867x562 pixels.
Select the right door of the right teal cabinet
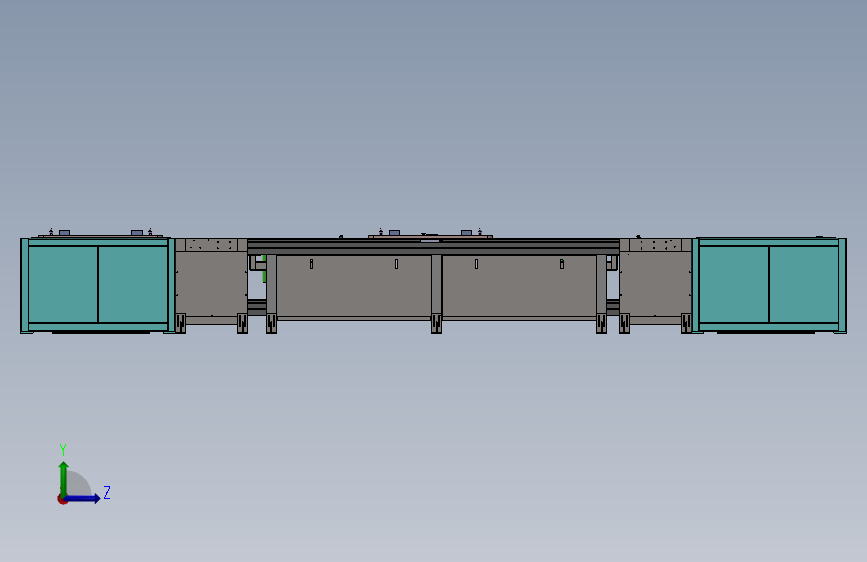pyautogui.click(x=804, y=284)
